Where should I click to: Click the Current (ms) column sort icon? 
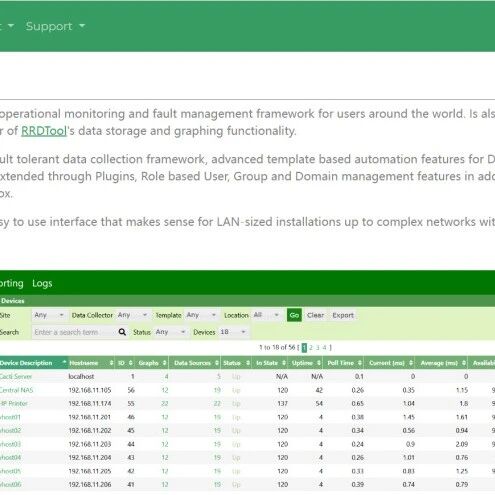pos(411,363)
